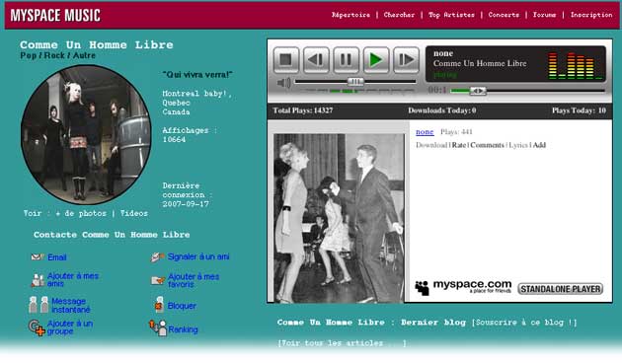Launch the Standalone Player button
622x364 pixels.
click(560, 289)
